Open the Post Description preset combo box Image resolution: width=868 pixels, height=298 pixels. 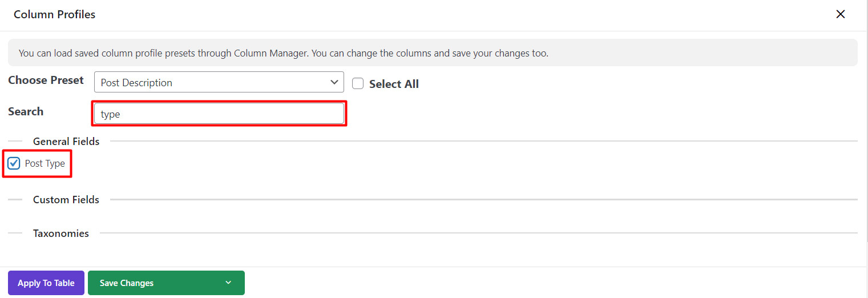click(211, 82)
